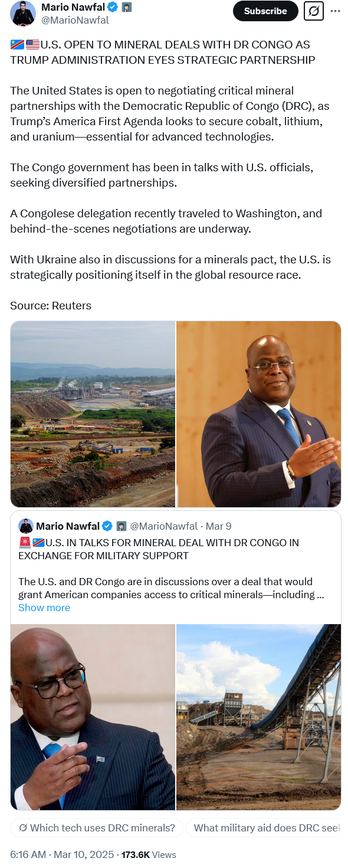The width and height of the screenshot is (348, 868).
Task: Open the @MarioNawfal handle link
Action: point(75,21)
